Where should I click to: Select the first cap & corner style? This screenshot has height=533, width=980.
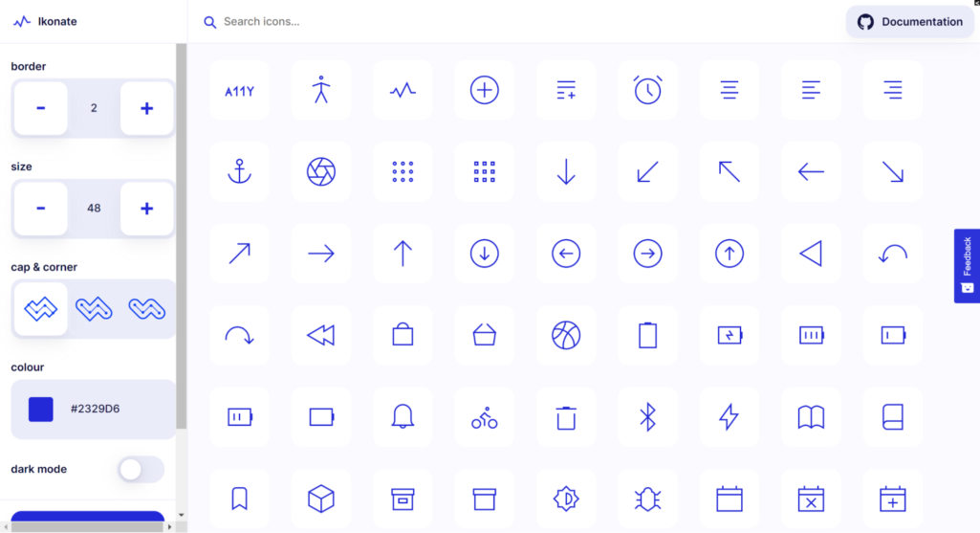tap(40, 309)
